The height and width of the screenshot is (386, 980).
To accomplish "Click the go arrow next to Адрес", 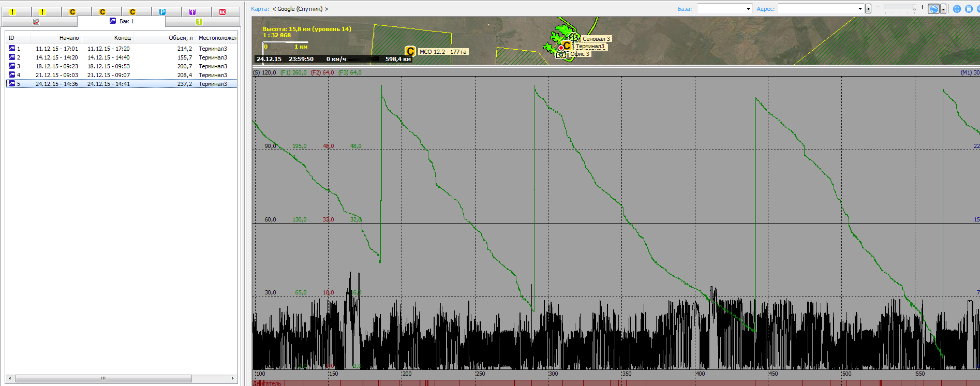I will point(868,9).
